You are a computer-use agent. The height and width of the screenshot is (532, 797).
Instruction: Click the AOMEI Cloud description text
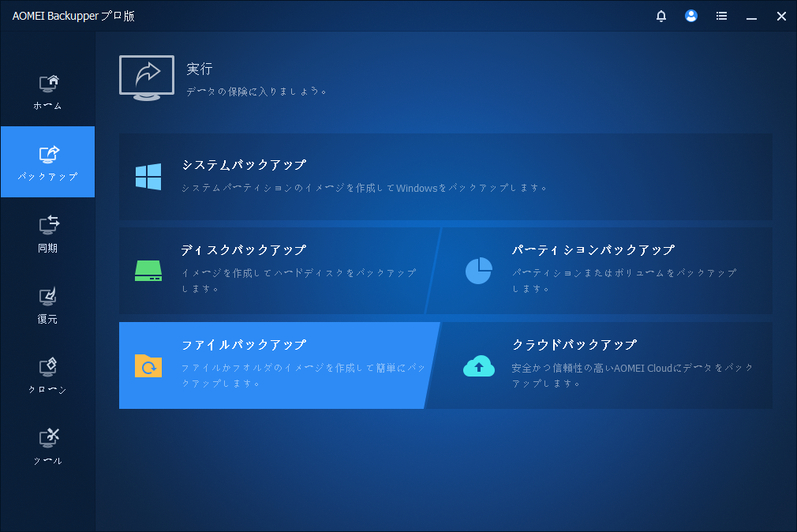(632, 376)
